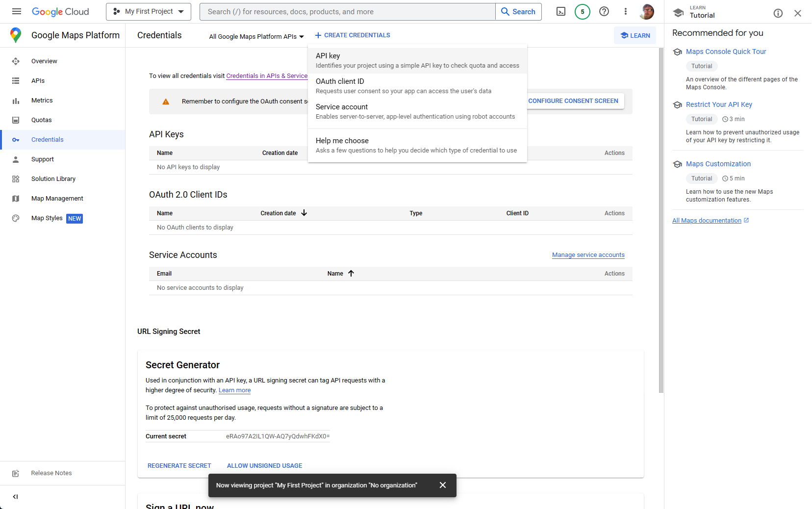Open the My First Project selector

pos(149,11)
